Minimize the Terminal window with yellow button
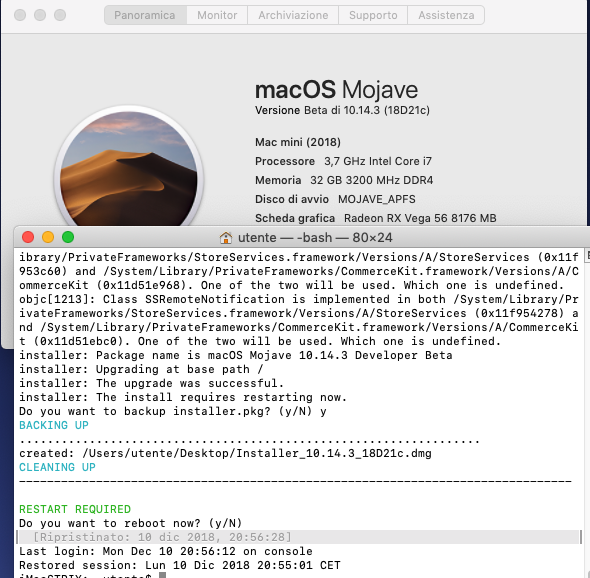Viewport: 590px width, 578px height. [x=48, y=237]
